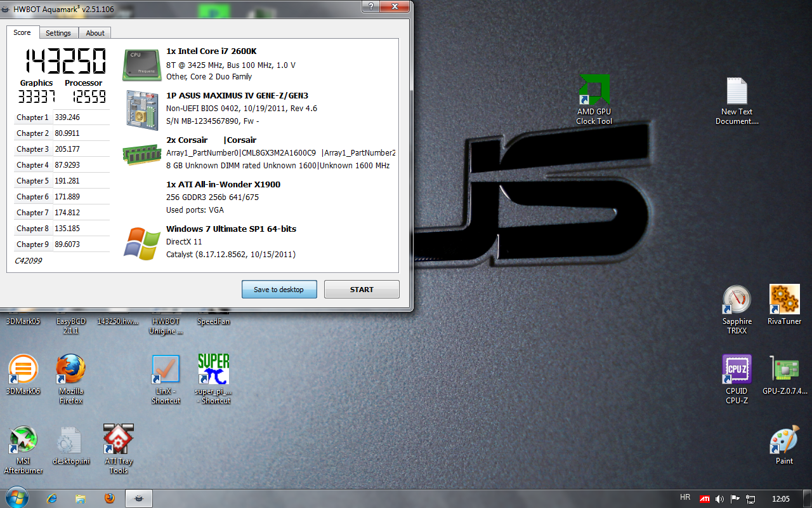The width and height of the screenshot is (812, 508).
Task: Click the 2x Corsair memory heading
Action: pyautogui.click(x=211, y=140)
